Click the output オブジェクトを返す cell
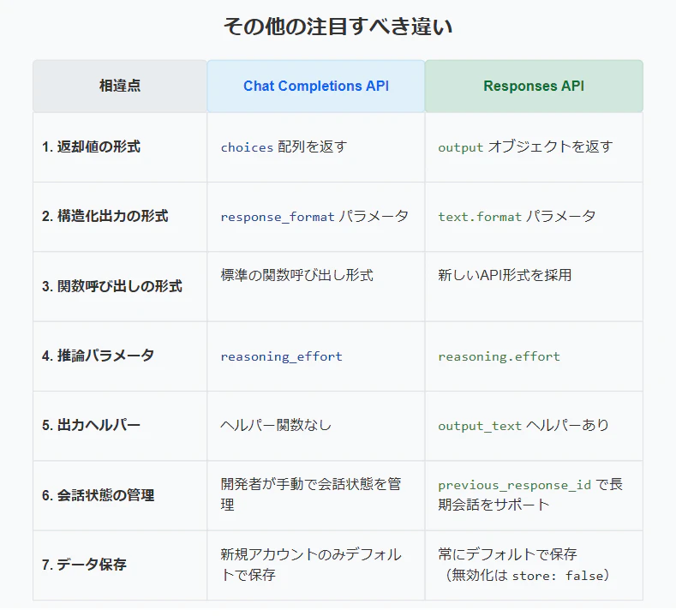 coord(534,147)
